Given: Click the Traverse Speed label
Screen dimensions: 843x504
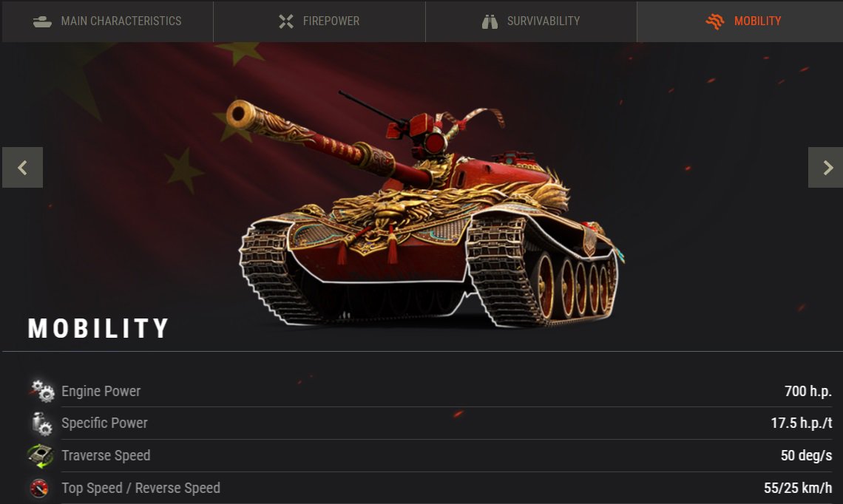Looking at the screenshot, I should click(x=106, y=456).
